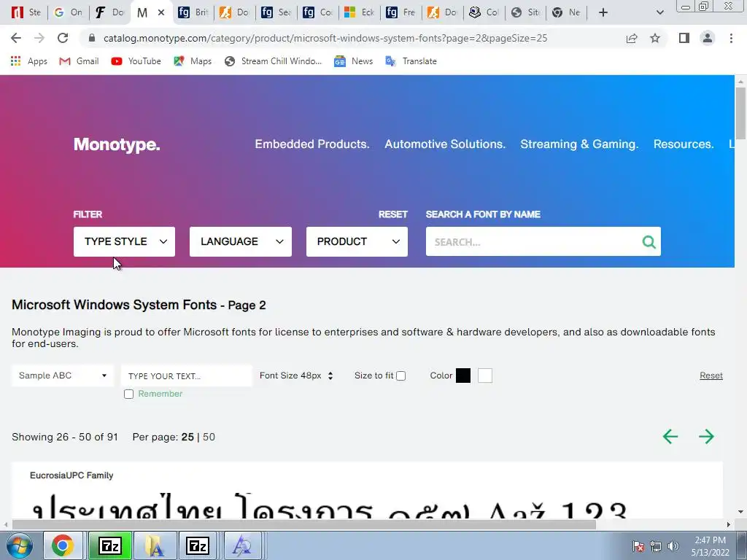Open Streaming & Gaming menu

(x=578, y=144)
